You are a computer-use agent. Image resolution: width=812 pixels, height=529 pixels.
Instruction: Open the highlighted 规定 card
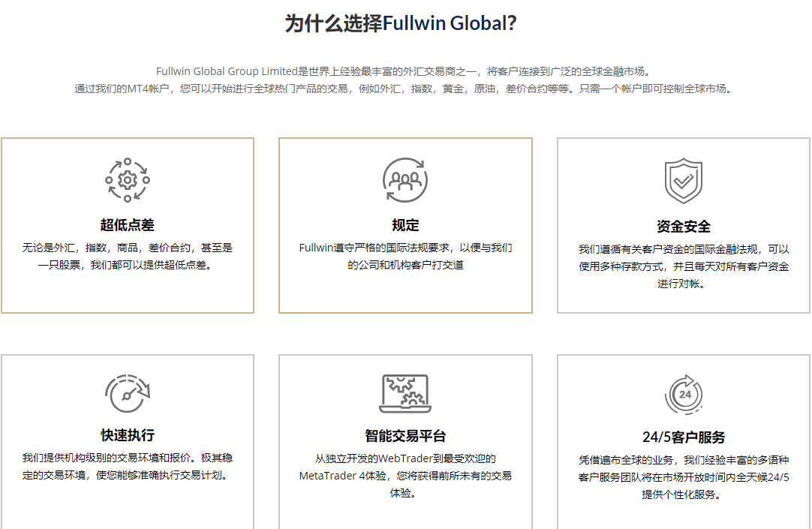coord(405,225)
